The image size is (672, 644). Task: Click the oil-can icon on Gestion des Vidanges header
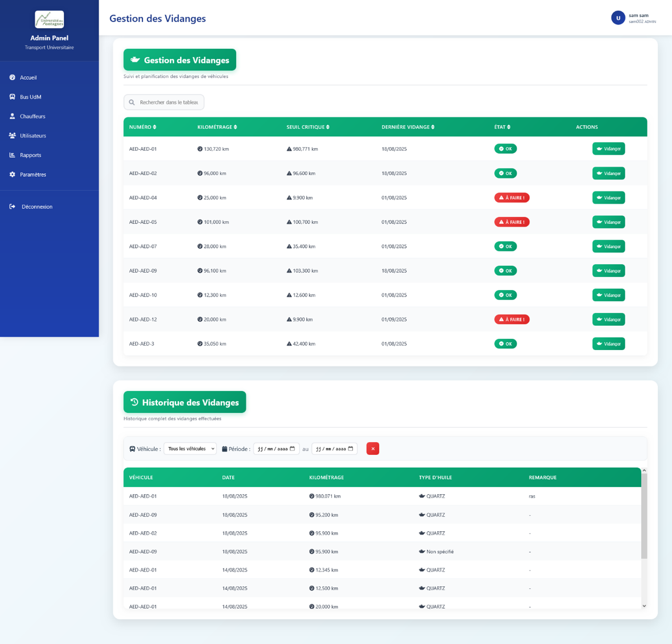135,60
